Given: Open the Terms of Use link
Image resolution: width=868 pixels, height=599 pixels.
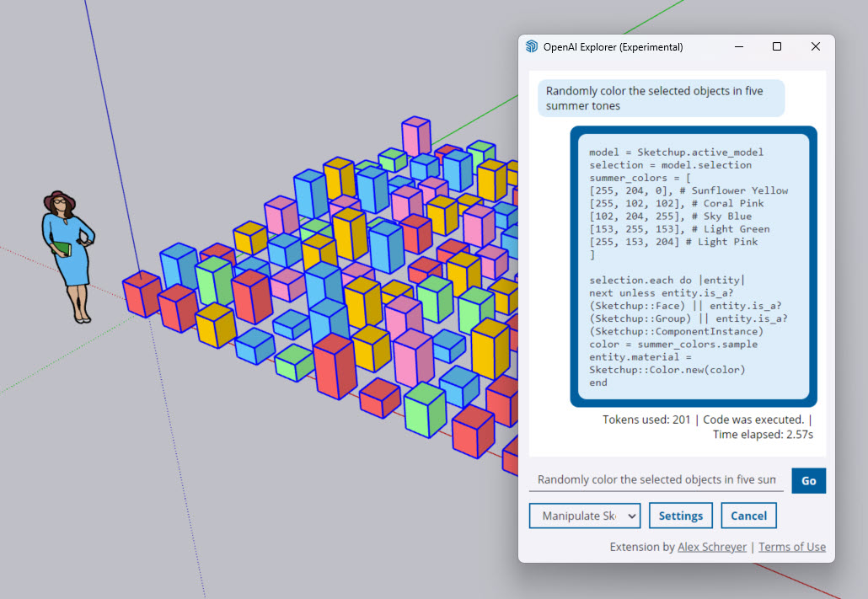Looking at the screenshot, I should pos(791,547).
